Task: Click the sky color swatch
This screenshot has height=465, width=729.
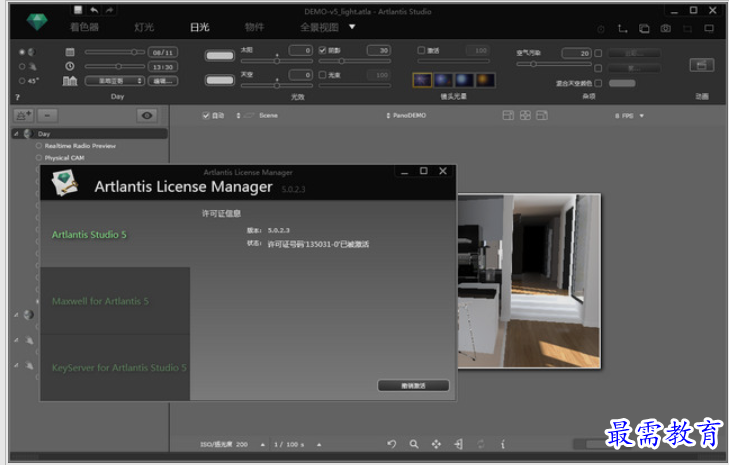Action: pos(220,80)
